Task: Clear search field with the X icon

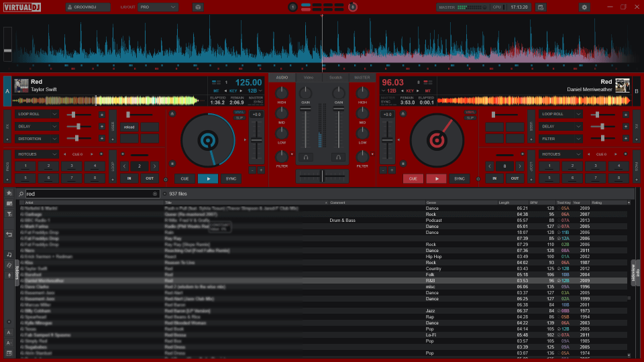Action: [155, 194]
